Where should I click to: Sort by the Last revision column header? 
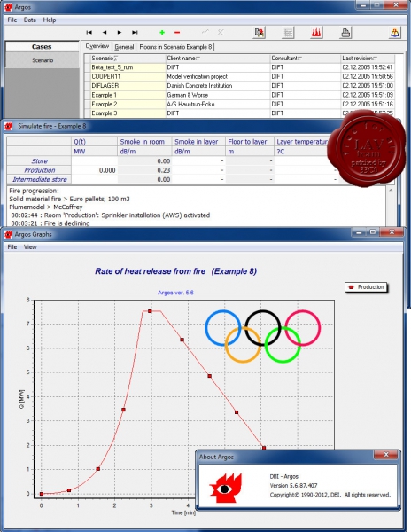tap(368, 59)
